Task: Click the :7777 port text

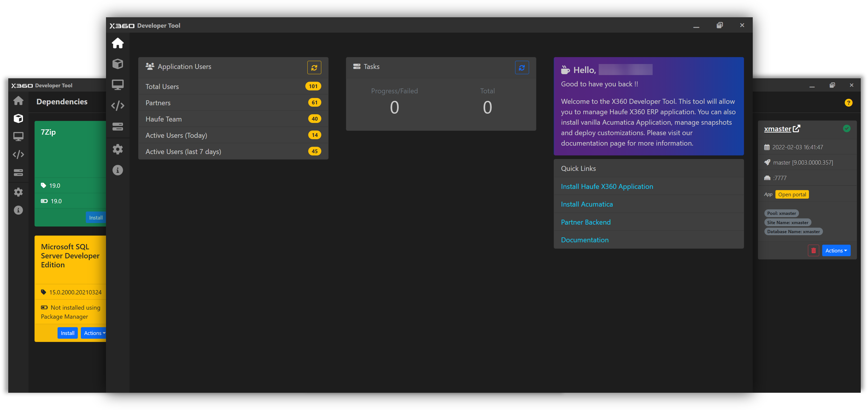Action: point(780,178)
